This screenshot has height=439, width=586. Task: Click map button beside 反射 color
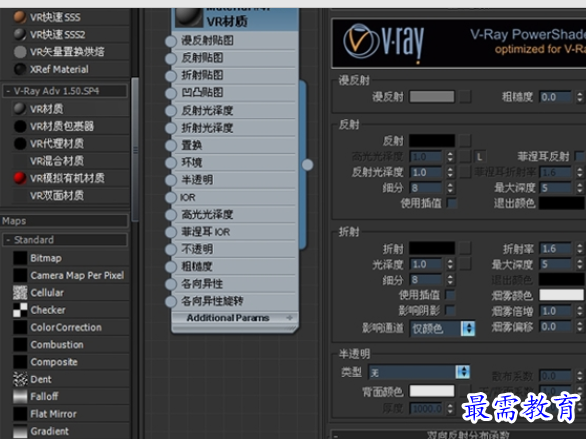pyautogui.click(x=465, y=140)
